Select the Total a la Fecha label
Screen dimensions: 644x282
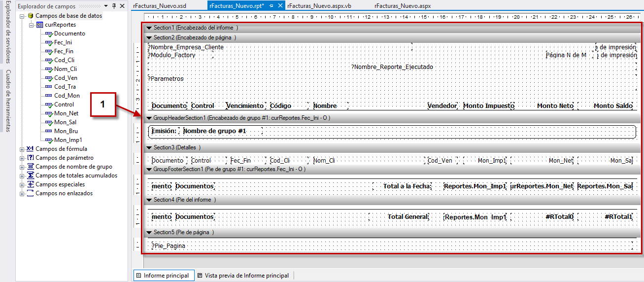point(402,186)
